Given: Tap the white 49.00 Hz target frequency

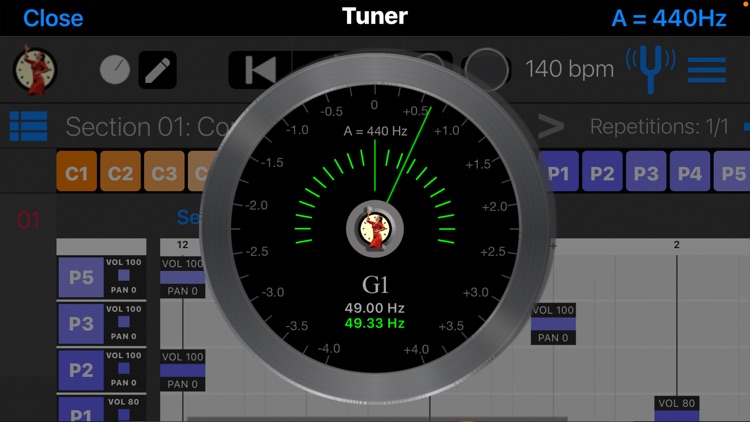Looking at the screenshot, I should tap(375, 308).
